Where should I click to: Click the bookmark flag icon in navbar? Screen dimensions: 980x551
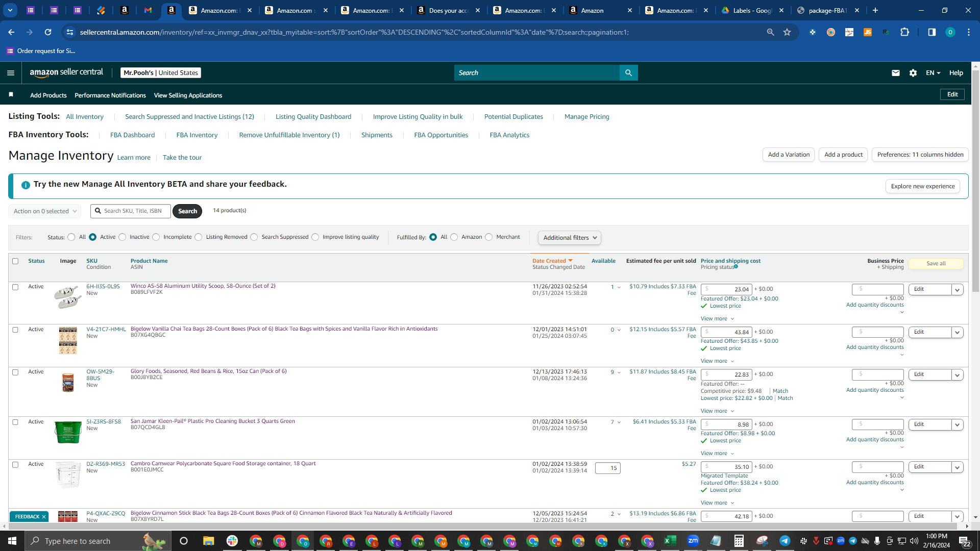pyautogui.click(x=11, y=95)
